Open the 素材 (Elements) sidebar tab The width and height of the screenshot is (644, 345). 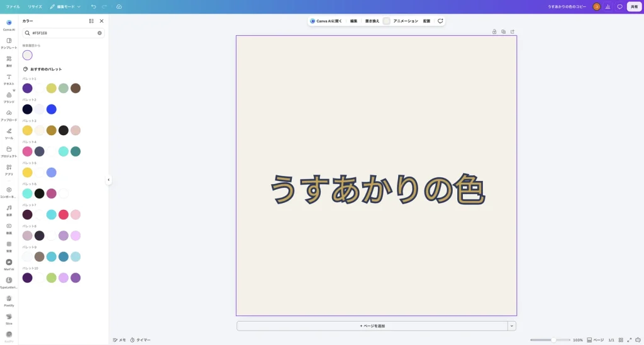point(9,61)
